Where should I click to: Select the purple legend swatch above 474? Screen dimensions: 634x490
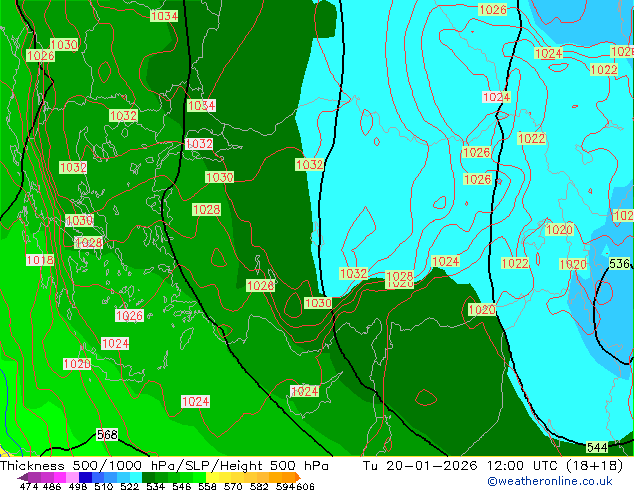click(34, 477)
